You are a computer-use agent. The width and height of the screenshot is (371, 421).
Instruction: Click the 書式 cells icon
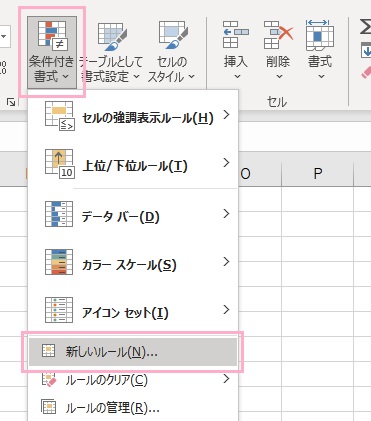click(320, 35)
